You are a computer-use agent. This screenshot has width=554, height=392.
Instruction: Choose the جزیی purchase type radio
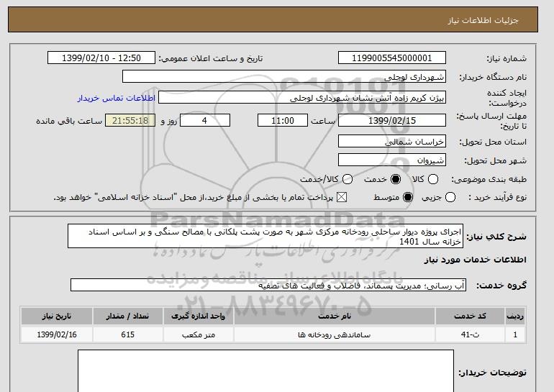click(x=450, y=197)
